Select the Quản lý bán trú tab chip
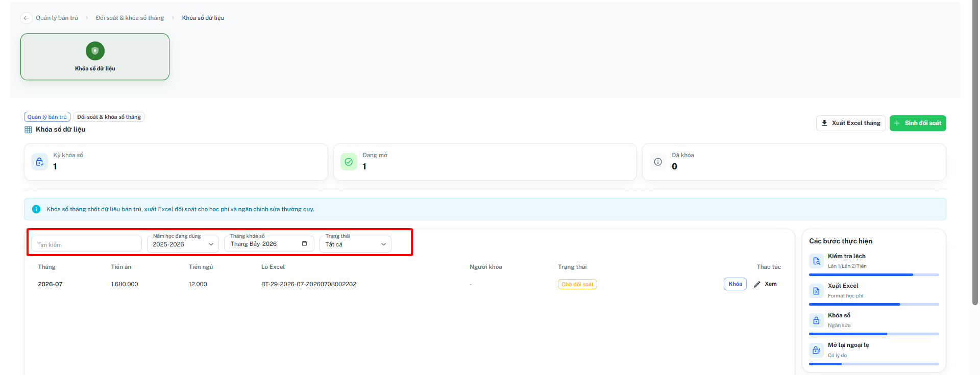Viewport: 980px width, 375px height. point(47,117)
